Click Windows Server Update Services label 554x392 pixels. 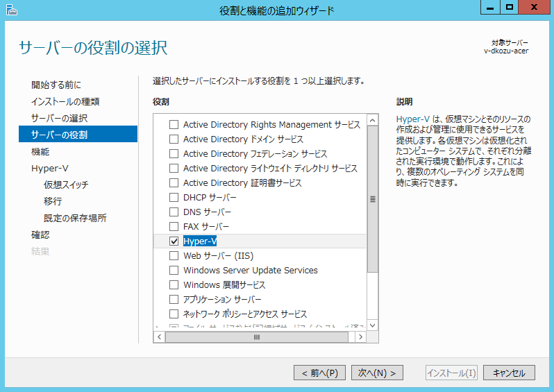click(251, 270)
